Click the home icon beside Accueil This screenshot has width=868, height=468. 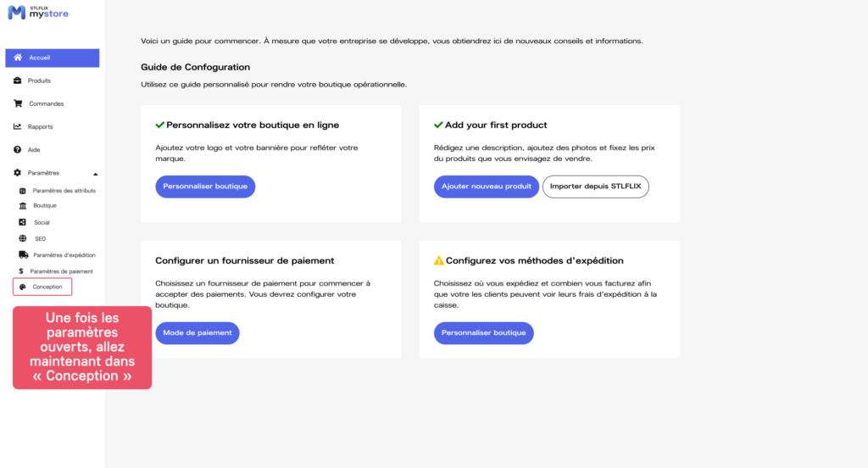[x=18, y=58]
